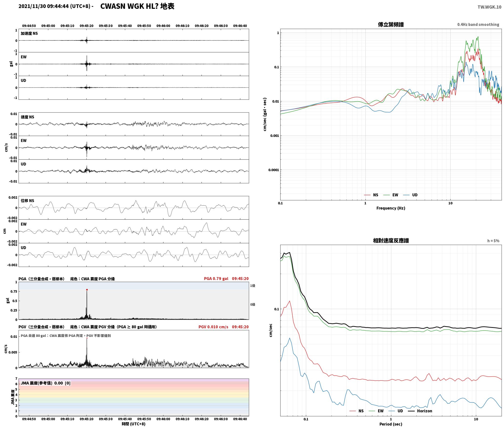Click the 相對速度反應譜 chart title
504x429 pixels.
[391, 241]
